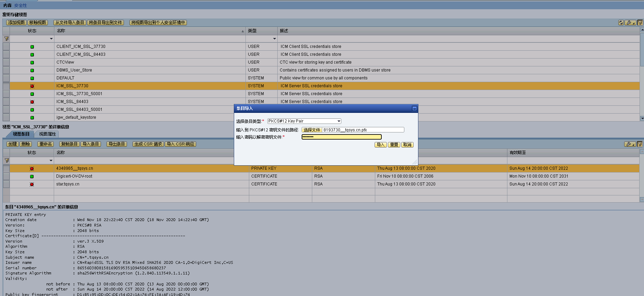This screenshot has width=644, height=296.
Task: Select row marker of star.tqsys.cn entry
Action: [x=6, y=184]
